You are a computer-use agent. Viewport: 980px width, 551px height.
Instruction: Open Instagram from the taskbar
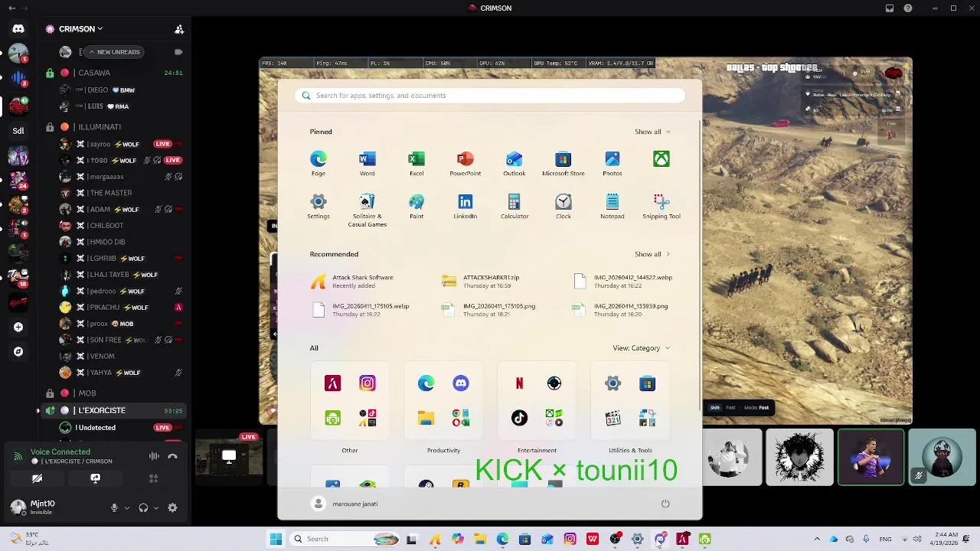pos(570,540)
